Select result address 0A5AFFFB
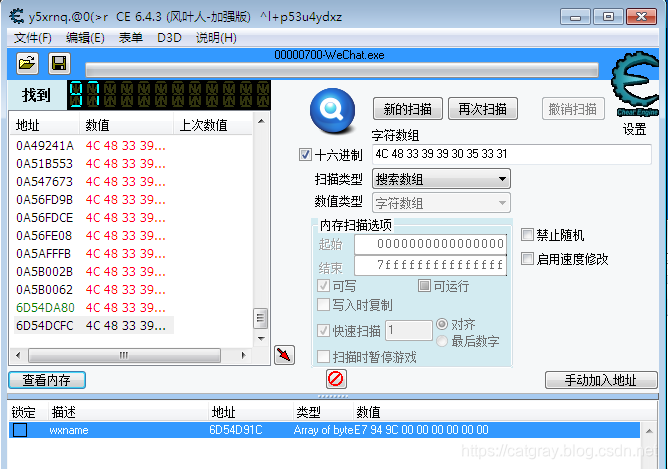 point(43,253)
